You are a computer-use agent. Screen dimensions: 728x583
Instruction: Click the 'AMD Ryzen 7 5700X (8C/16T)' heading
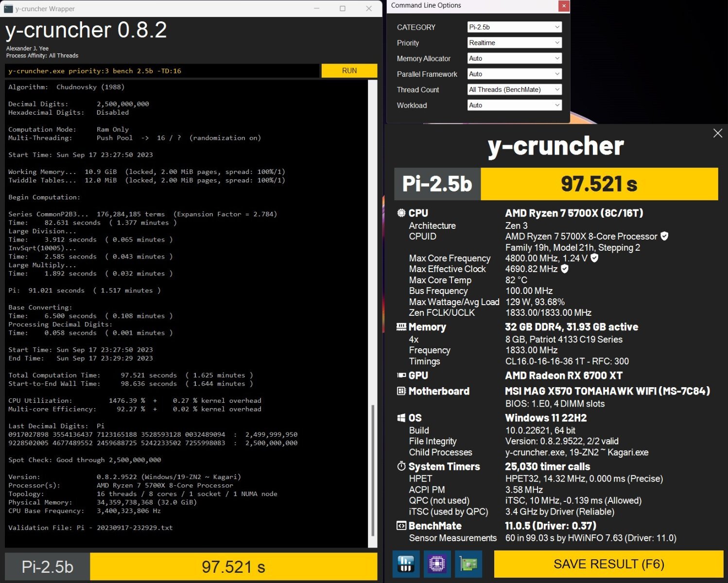point(574,213)
